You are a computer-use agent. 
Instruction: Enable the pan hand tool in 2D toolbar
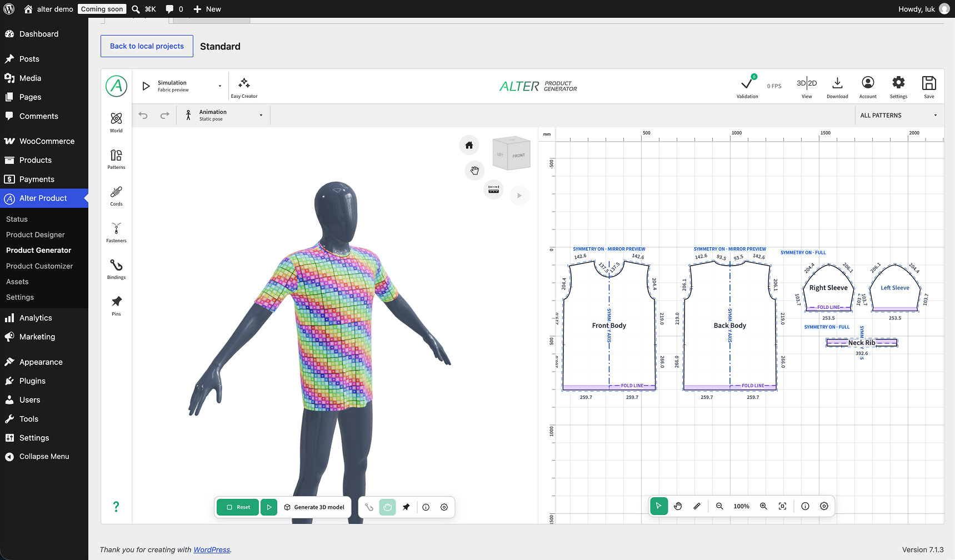[x=678, y=506]
